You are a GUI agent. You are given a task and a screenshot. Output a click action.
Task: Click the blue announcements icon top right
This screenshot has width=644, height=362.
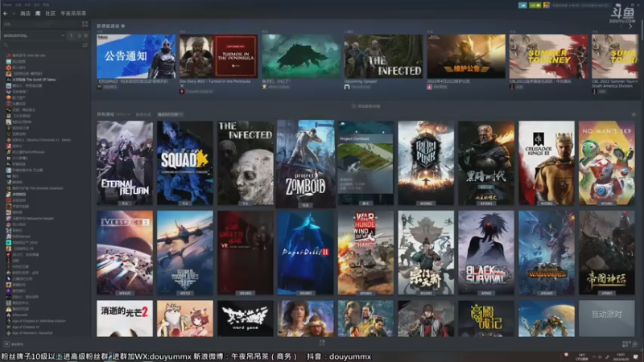[522, 6]
